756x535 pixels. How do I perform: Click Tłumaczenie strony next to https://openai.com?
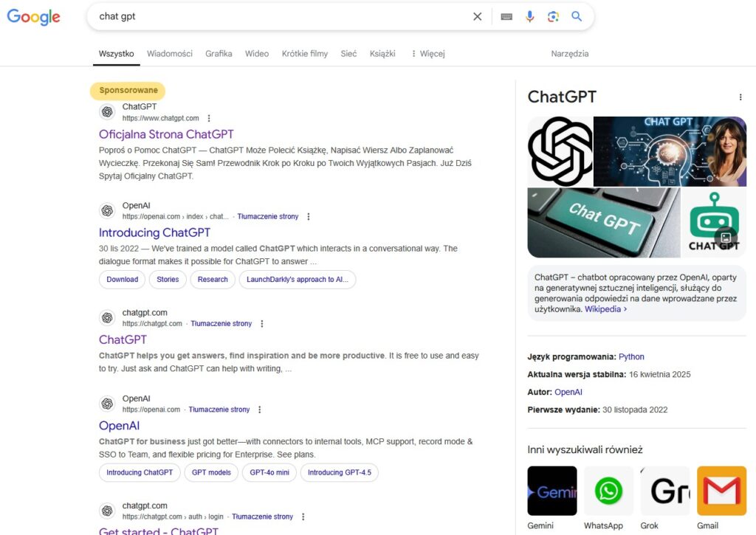click(x=219, y=410)
